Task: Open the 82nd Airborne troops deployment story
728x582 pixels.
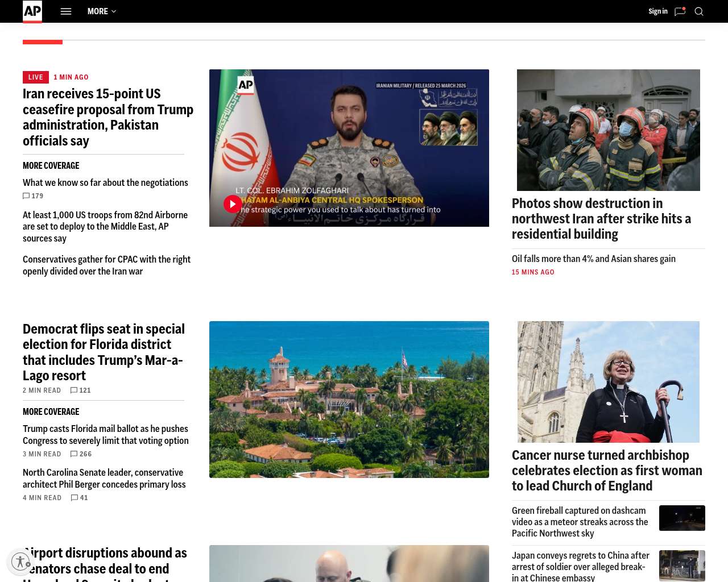Action: (x=105, y=227)
